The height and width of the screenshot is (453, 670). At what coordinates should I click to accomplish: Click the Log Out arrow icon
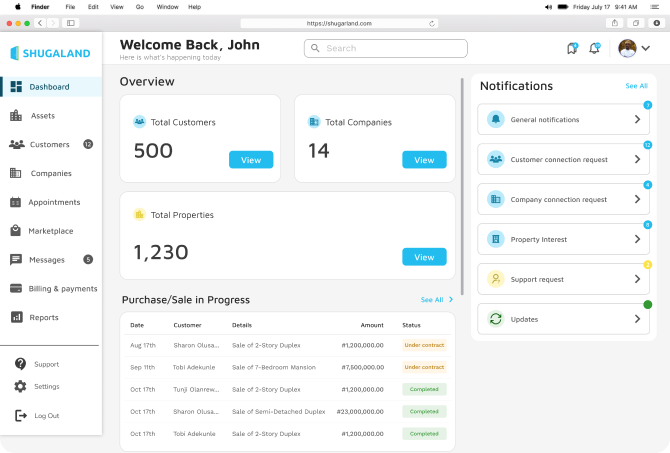pyautogui.click(x=21, y=415)
